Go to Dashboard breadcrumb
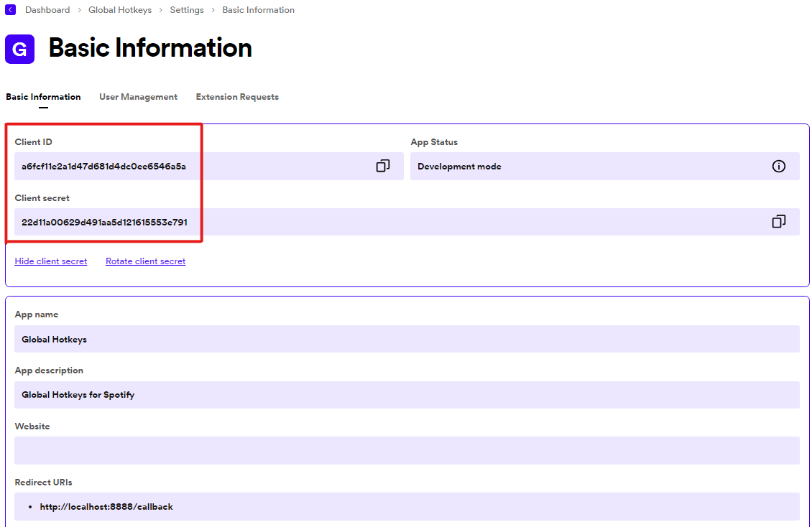The image size is (812, 527). point(47,10)
